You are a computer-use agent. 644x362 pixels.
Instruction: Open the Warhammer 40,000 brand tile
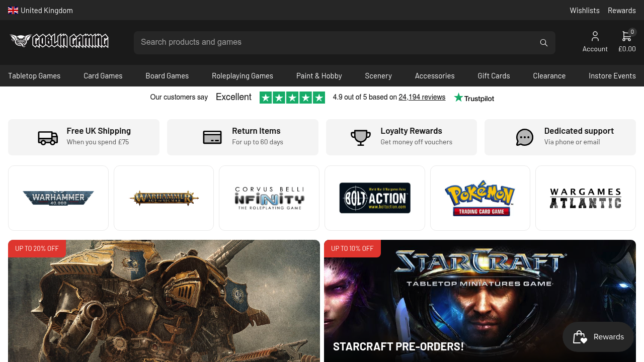(58, 198)
